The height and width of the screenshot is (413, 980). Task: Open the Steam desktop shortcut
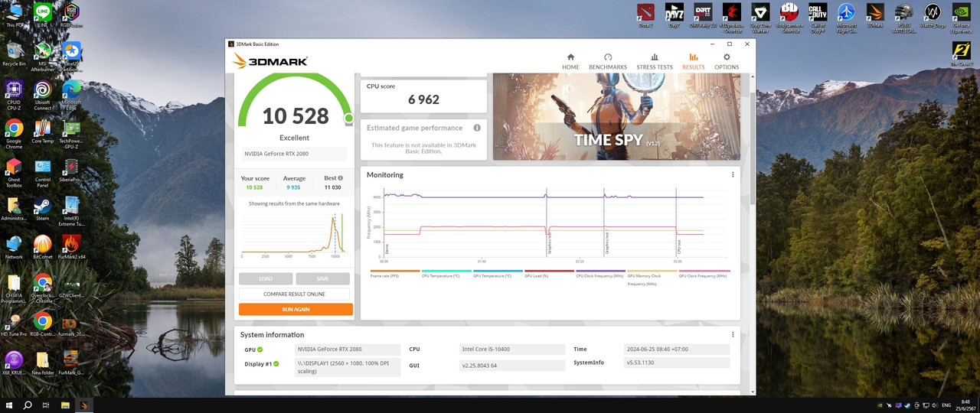[43, 210]
